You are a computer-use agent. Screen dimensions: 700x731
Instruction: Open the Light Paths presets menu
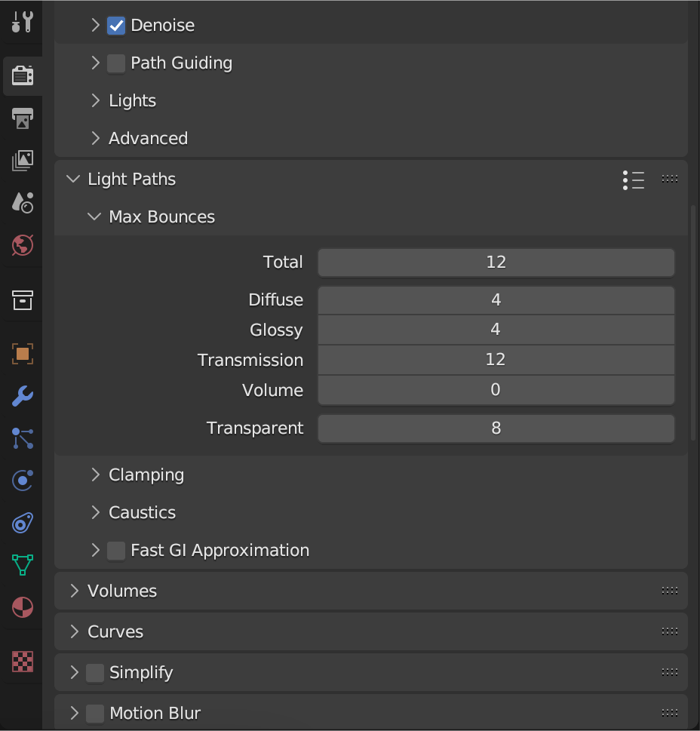pos(634,180)
